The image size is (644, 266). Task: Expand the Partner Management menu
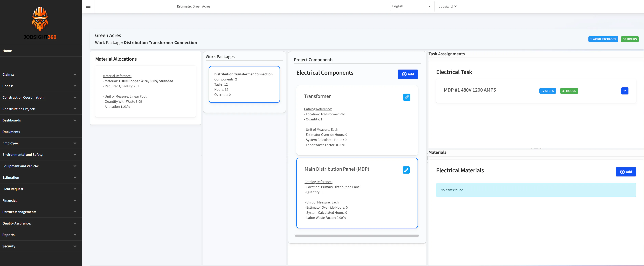41,212
